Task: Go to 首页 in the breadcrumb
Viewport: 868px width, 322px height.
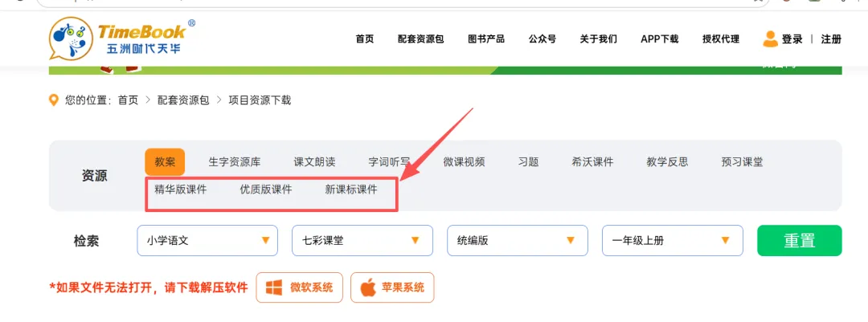Action: [x=128, y=100]
